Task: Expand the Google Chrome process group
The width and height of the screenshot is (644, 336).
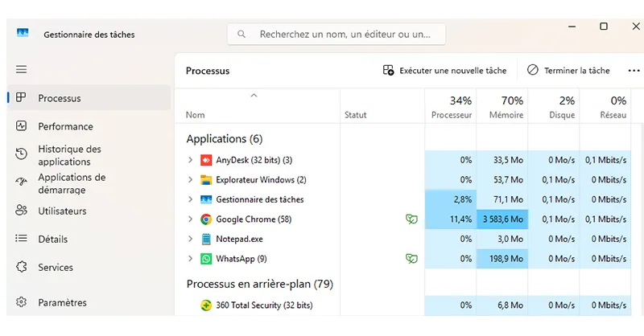Action: pos(190,219)
